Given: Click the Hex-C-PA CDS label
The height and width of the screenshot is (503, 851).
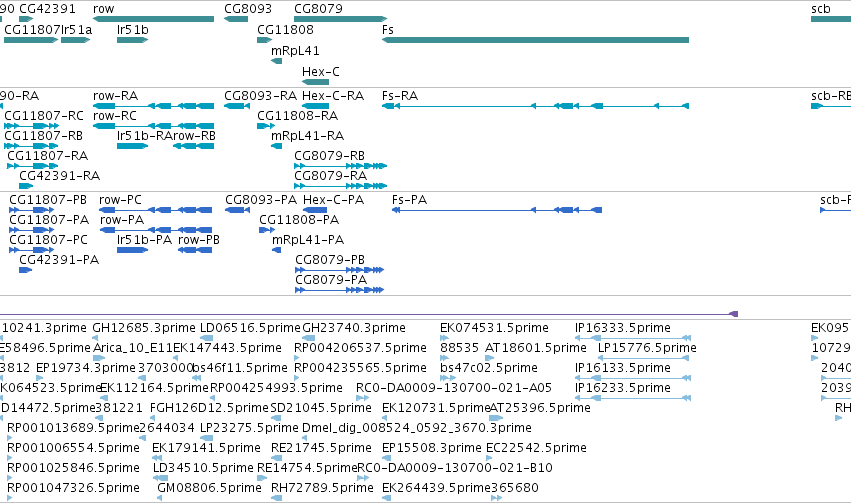Looking at the screenshot, I should [333, 200].
